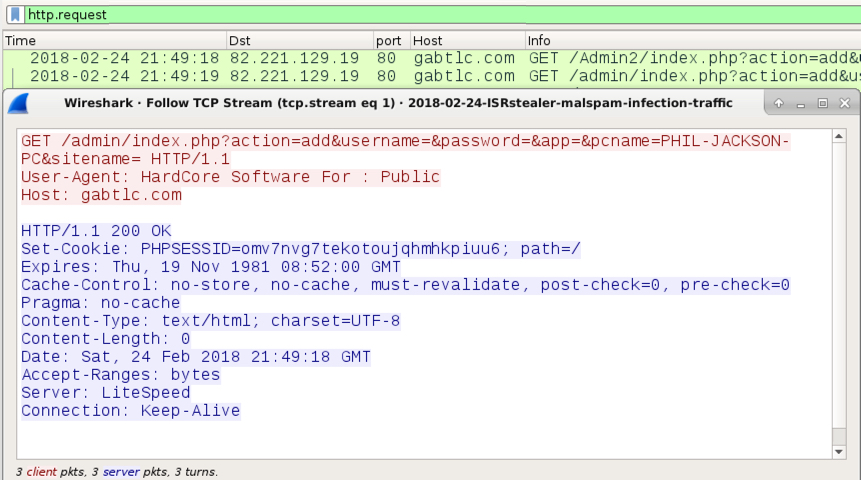Click the gabtlc.com host cell in the first packet row
Image resolution: width=861 pixels, height=480 pixels.
coord(465,58)
